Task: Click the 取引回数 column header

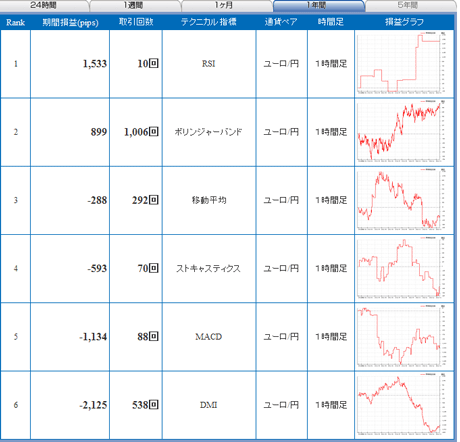Action: coord(136,22)
